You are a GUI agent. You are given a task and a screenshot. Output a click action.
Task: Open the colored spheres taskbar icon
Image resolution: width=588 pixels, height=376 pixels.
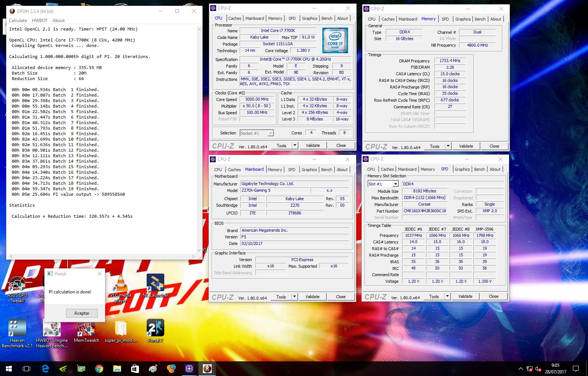coord(171,369)
